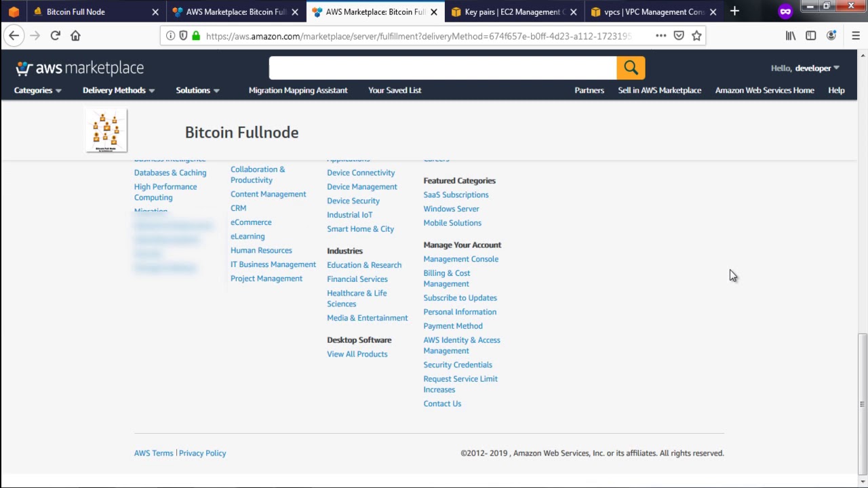Image resolution: width=868 pixels, height=488 pixels.
Task: Click the private browsing mask icon
Action: coord(785,12)
